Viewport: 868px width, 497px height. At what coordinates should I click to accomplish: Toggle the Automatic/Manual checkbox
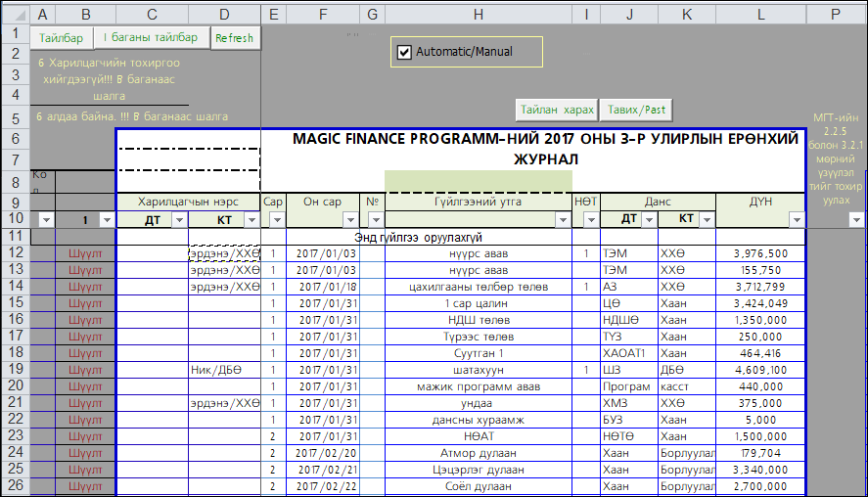click(404, 52)
